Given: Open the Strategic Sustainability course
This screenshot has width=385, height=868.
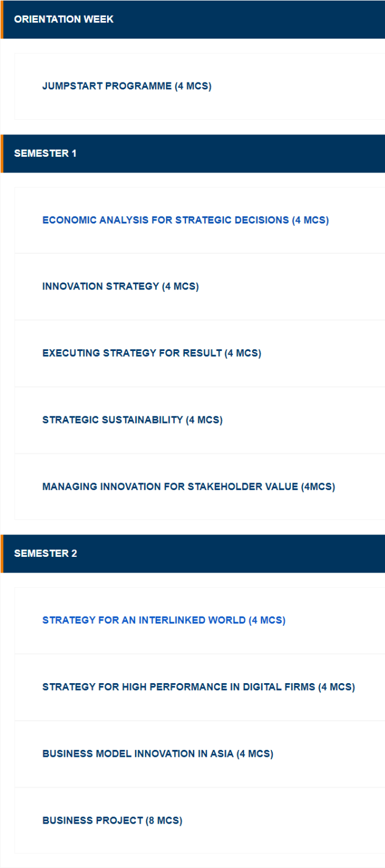Looking at the screenshot, I should point(132,420).
